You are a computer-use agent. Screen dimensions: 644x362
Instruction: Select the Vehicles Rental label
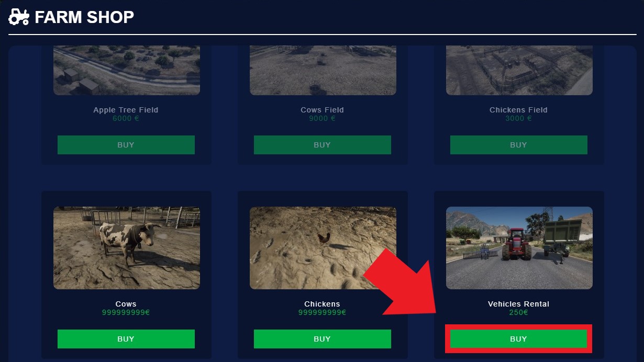click(518, 304)
